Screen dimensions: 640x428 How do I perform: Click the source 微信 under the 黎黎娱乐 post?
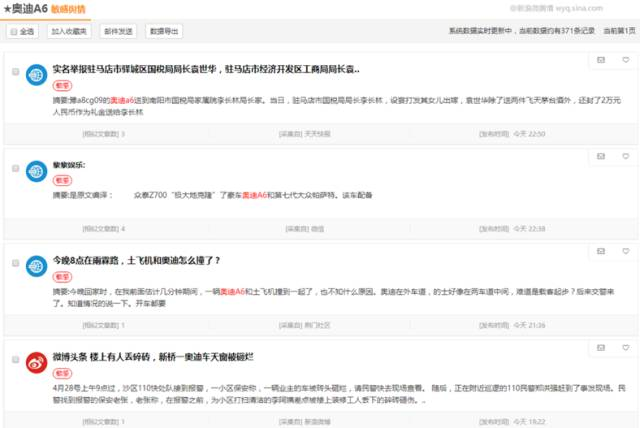[x=318, y=228]
